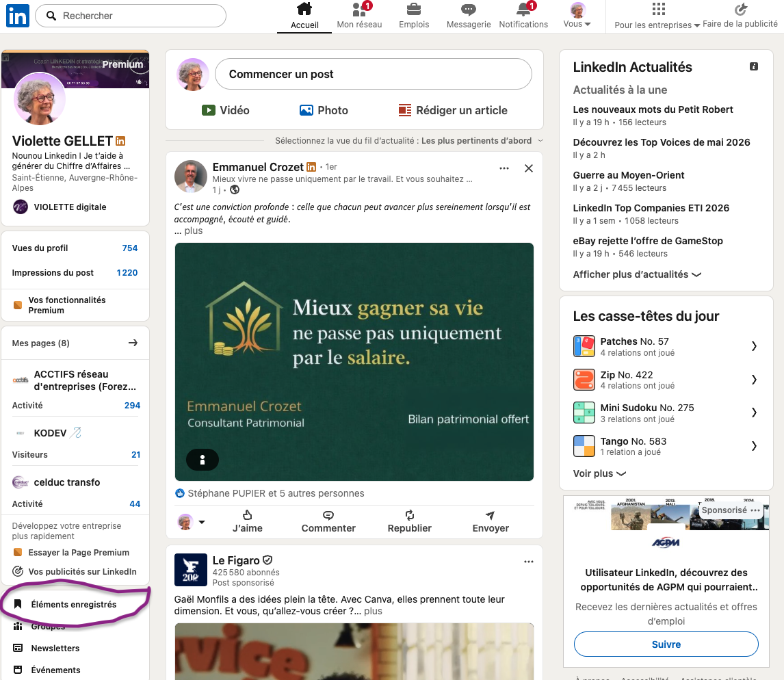Screen dimensions: 784x680
Task: Open Éléments enregistrés bookmark
Action: click(x=65, y=605)
